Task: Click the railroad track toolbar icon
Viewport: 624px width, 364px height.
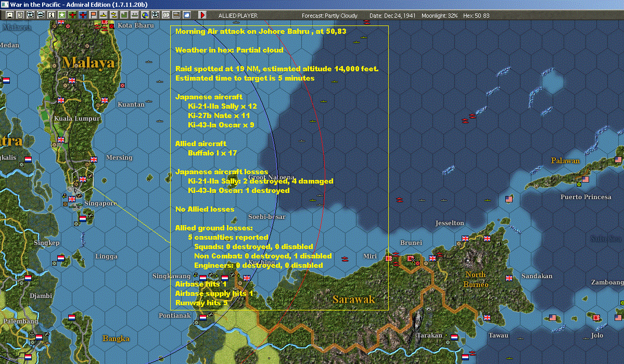Action: [176, 15]
